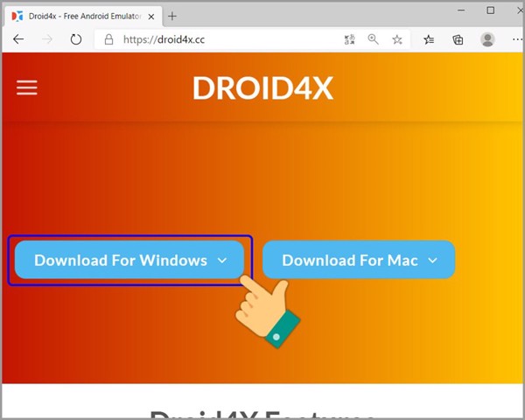The image size is (525, 420).
Task: Open the translate page icon
Action: 349,39
